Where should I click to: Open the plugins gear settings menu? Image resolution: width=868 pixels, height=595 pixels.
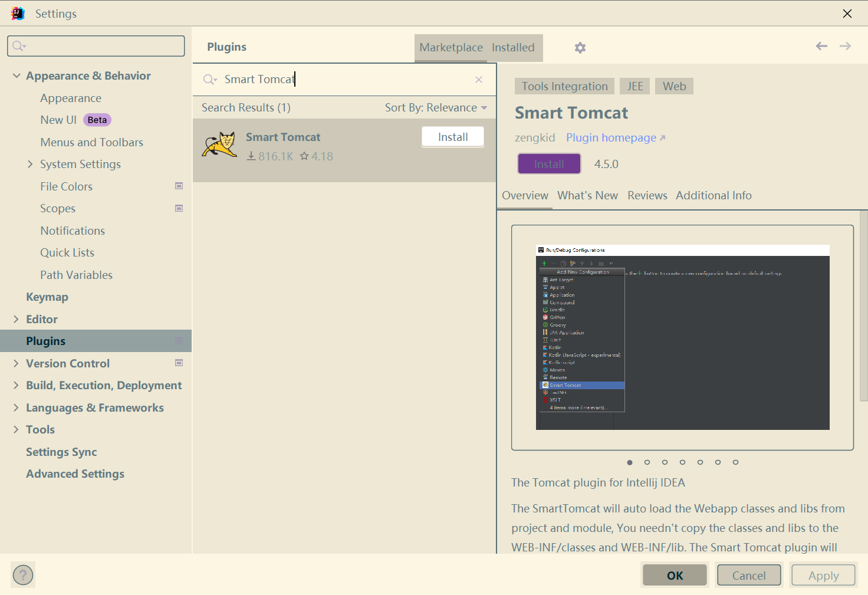click(580, 48)
